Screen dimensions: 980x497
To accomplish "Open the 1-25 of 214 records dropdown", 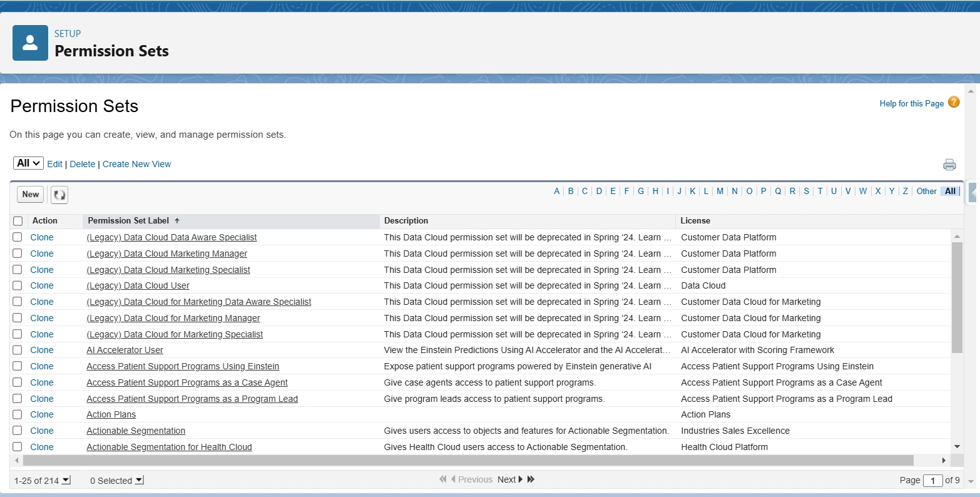I will 65,481.
